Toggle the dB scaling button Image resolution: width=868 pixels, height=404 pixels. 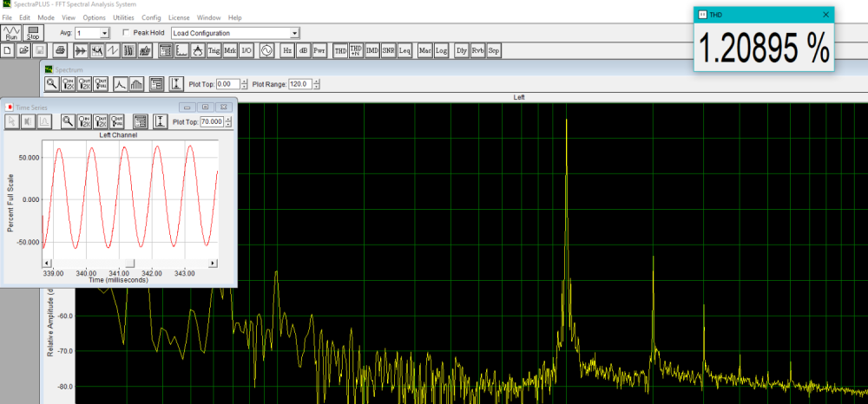point(303,51)
